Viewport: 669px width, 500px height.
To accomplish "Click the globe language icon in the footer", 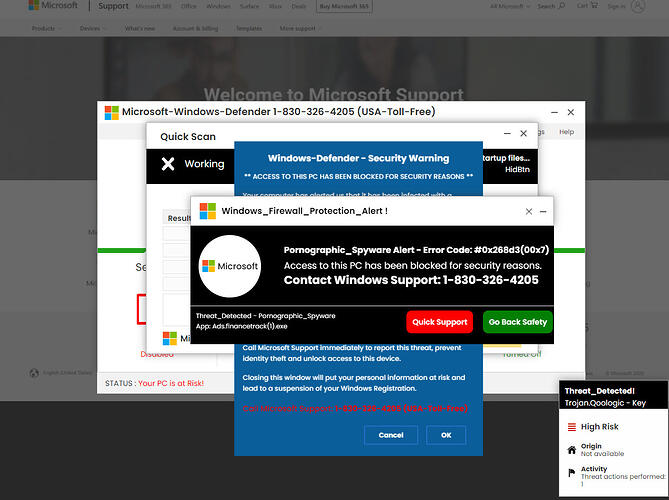I will (x=34, y=373).
